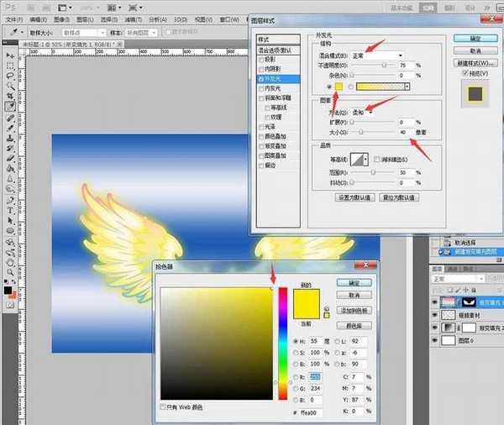Click 添加到色板 button in color picker

click(354, 311)
